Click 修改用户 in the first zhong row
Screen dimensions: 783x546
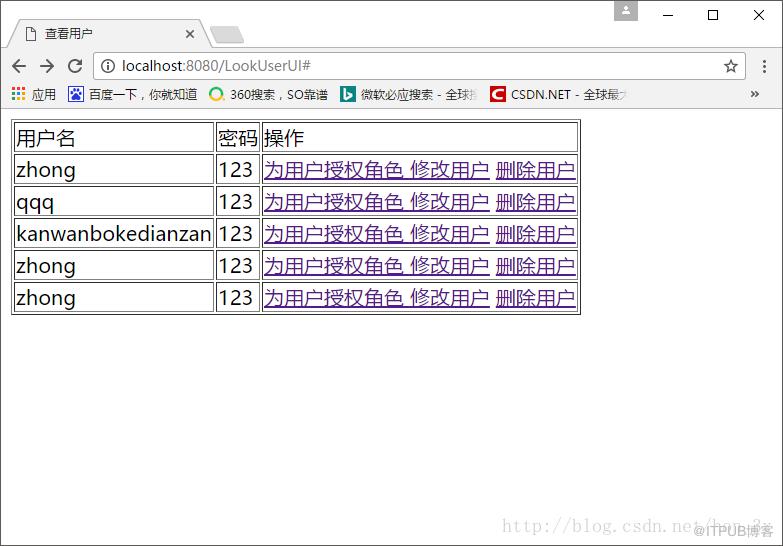coord(450,170)
